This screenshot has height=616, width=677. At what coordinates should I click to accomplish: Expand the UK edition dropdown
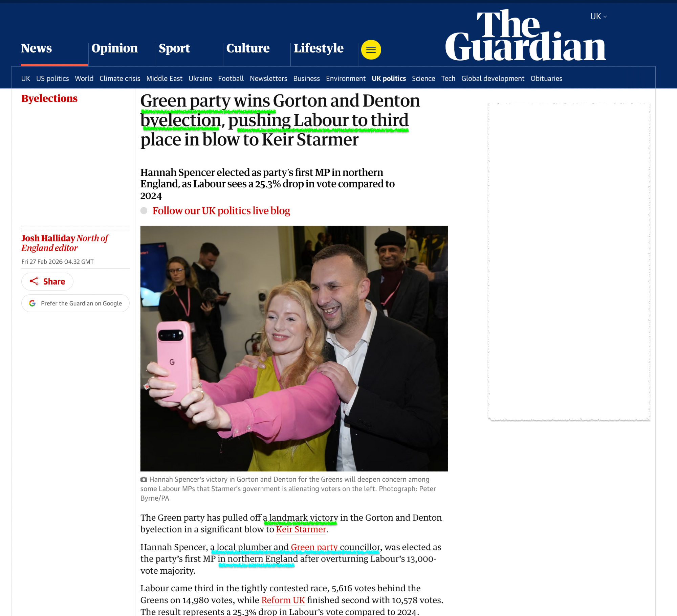click(x=598, y=16)
